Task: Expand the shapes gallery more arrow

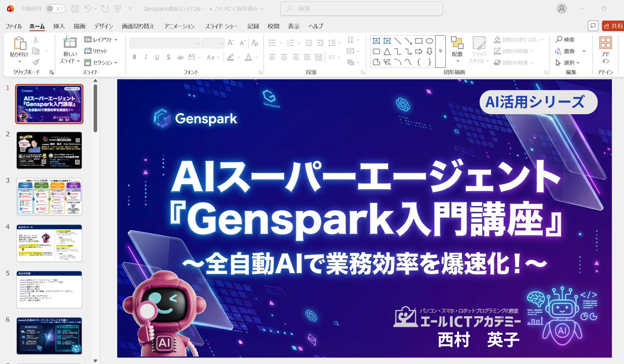Action: (440, 51)
